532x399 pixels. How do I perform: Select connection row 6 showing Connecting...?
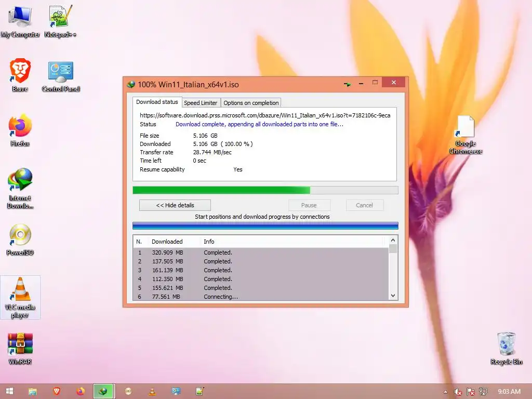(x=261, y=296)
